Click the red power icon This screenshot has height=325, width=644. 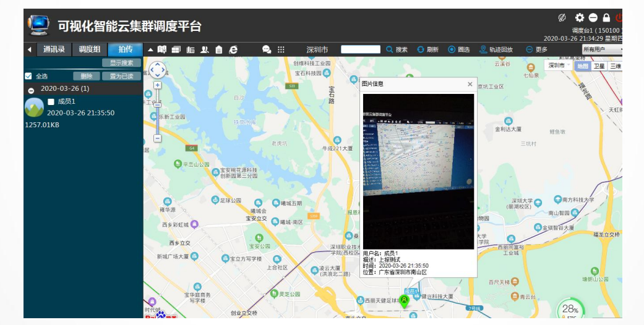pos(619,17)
